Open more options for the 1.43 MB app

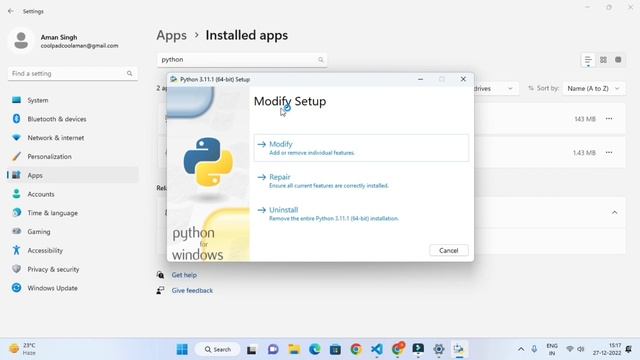point(609,152)
